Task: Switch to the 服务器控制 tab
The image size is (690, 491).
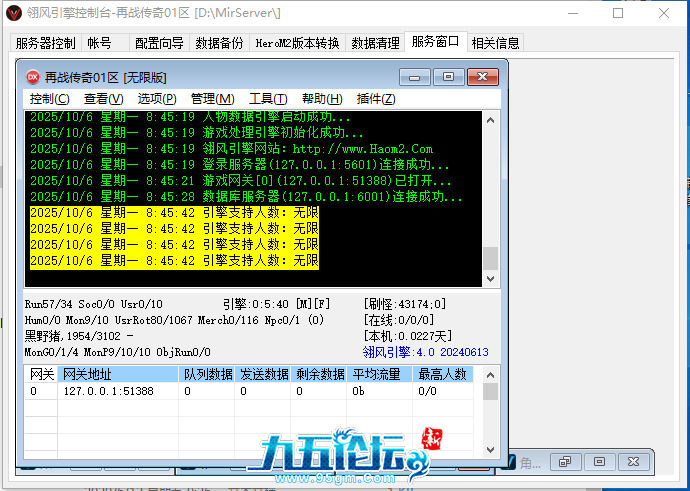Action: [45, 43]
